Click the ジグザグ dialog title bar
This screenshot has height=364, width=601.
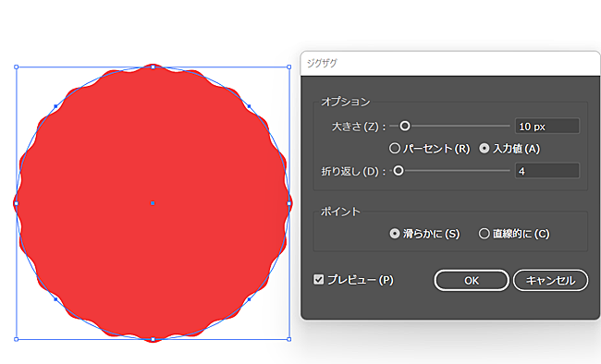tap(451, 63)
